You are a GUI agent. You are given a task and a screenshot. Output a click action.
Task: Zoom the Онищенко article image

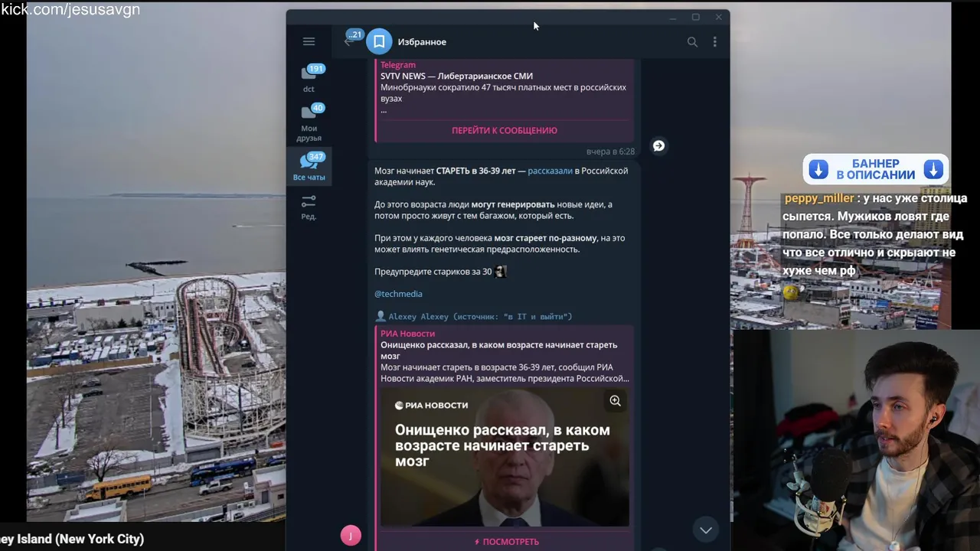click(x=615, y=401)
